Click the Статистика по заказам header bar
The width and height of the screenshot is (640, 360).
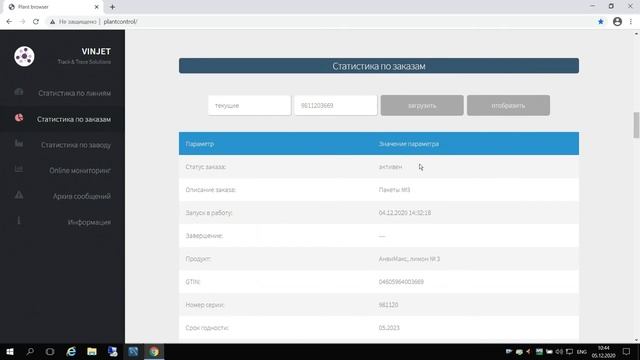pyautogui.click(x=379, y=66)
